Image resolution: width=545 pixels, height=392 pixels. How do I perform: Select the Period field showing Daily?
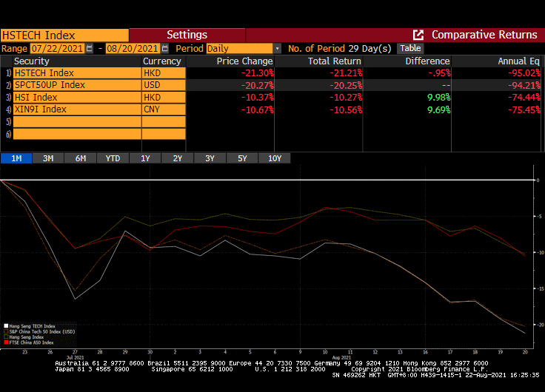[x=239, y=49]
